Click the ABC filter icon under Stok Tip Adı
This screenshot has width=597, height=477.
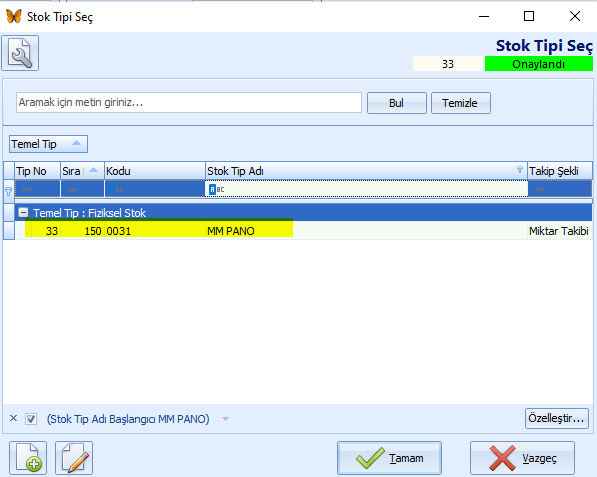(x=217, y=189)
